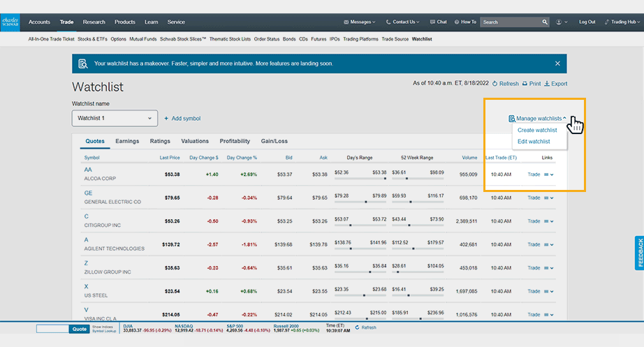Screen dimensions: 644x347
Task: Click Trade link for GENERAL ELECTRIC
Action: 534,198
